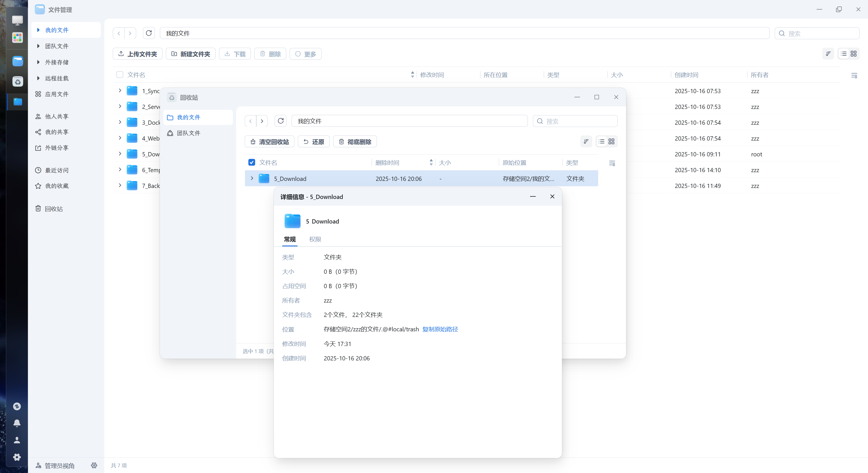The image size is (868, 473).
Task: Switch recycle bin to grid view
Action: tap(611, 142)
